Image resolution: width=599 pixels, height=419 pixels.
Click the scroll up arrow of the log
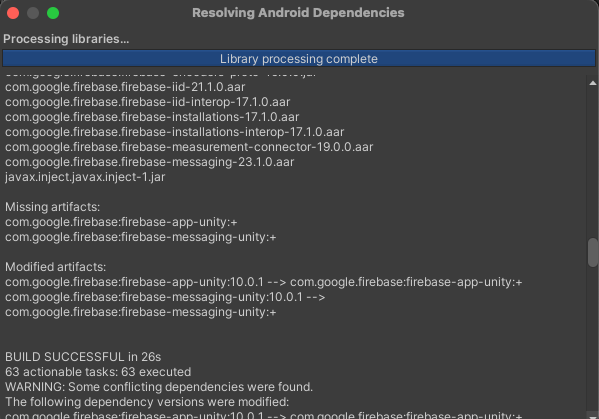(x=593, y=83)
